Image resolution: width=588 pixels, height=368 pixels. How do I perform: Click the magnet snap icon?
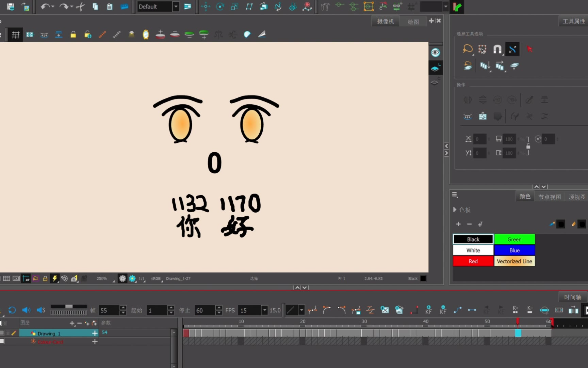pyautogui.click(x=497, y=49)
